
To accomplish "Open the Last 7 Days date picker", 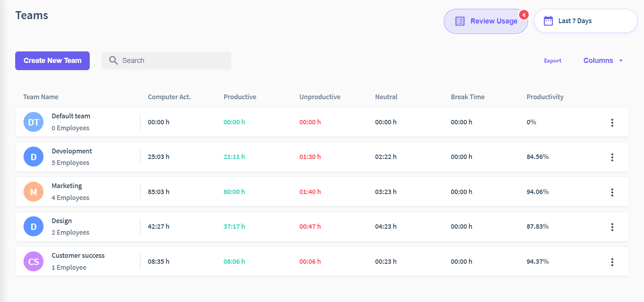I will [x=585, y=21].
